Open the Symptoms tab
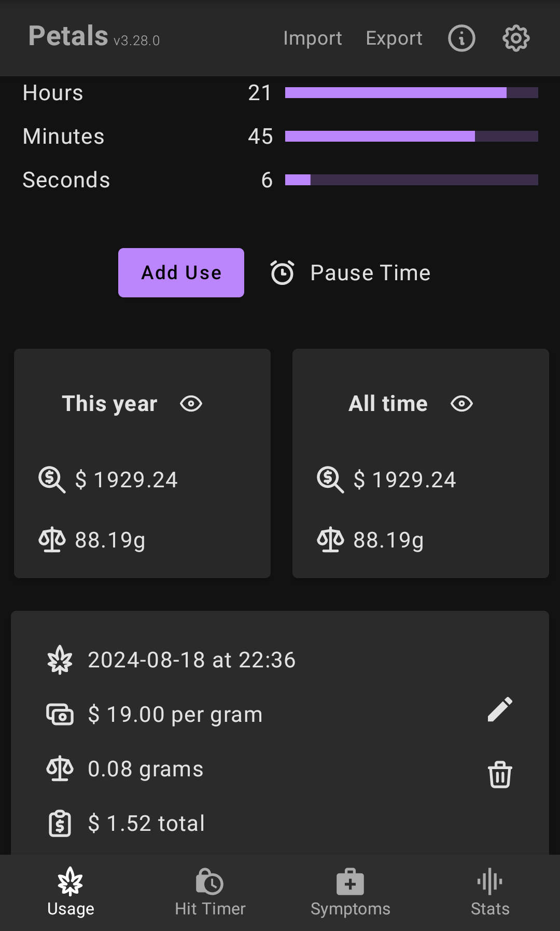This screenshot has width=560, height=931. [350, 893]
